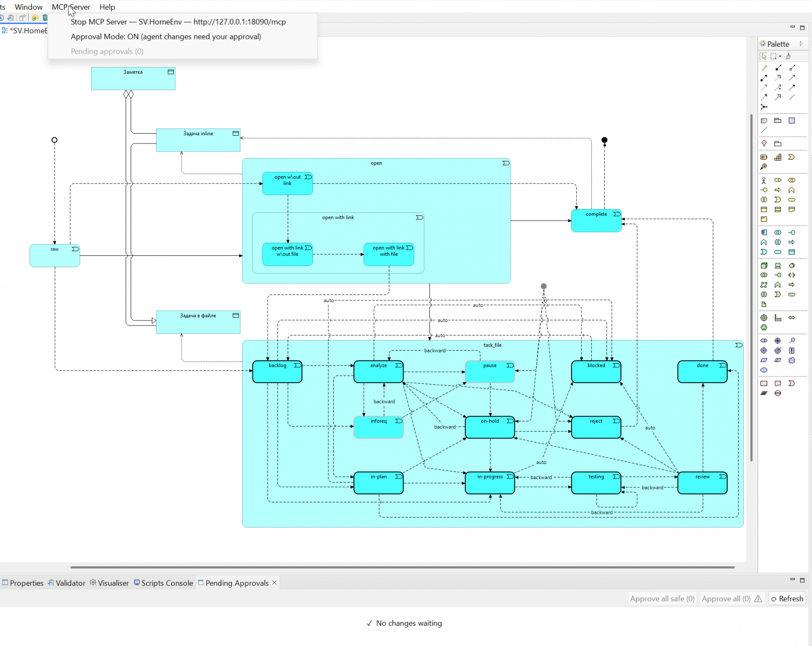Click the Approve all safe (0) button
The width and height of the screenshot is (812, 646).
662,599
